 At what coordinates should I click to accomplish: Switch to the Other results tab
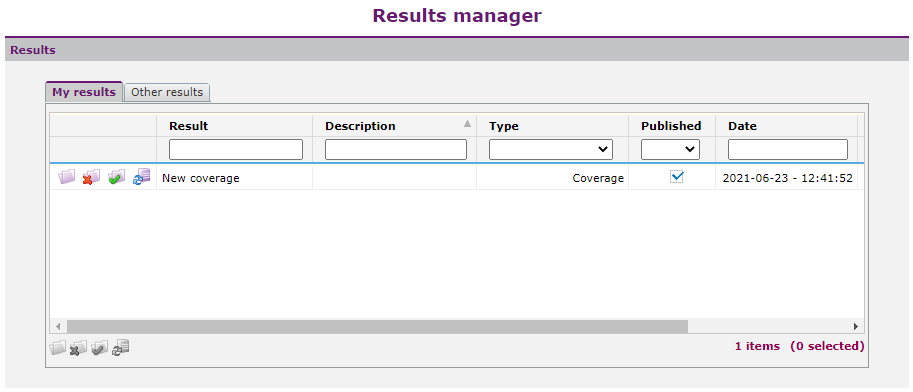pos(167,92)
